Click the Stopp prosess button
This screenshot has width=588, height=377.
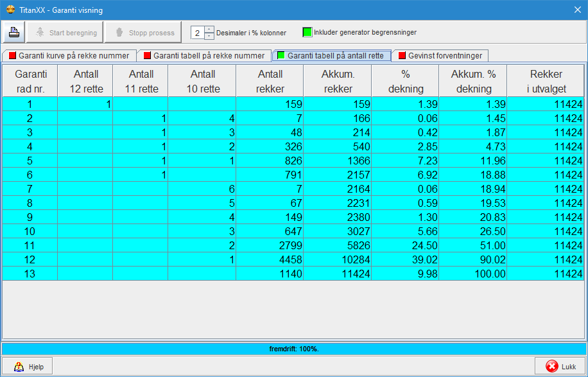(x=143, y=32)
